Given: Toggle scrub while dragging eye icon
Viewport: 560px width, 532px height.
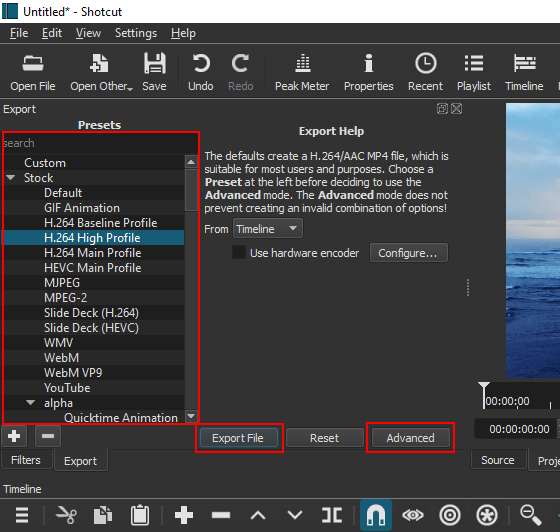Looking at the screenshot, I should tap(413, 515).
